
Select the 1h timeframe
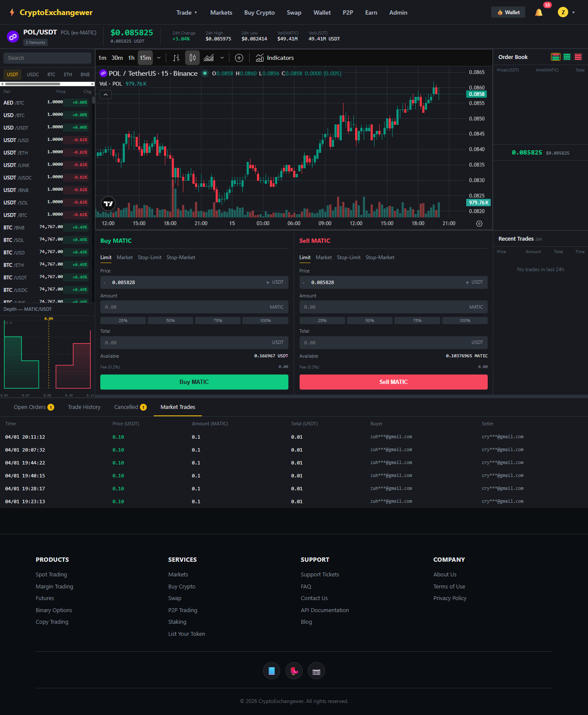[x=131, y=58]
